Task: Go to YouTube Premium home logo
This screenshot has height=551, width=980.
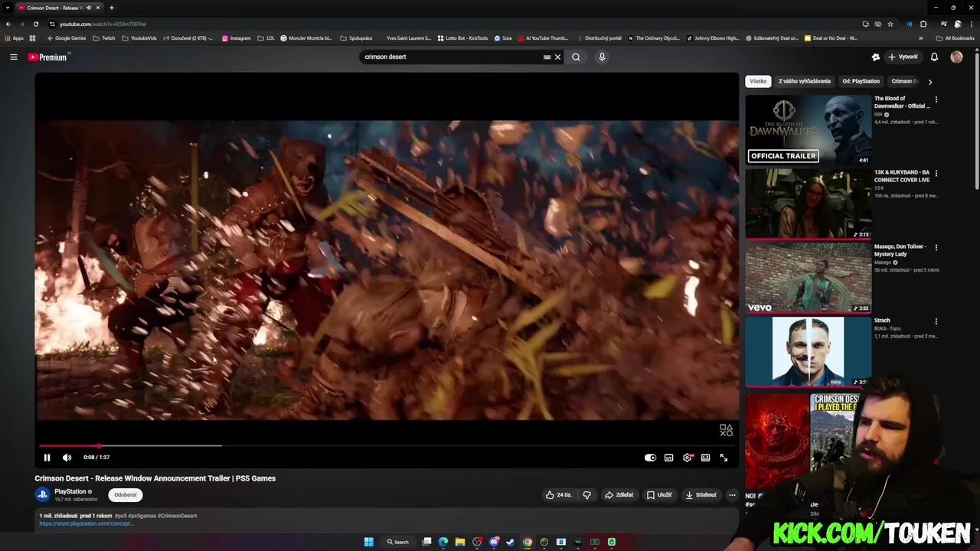Action: coord(48,57)
